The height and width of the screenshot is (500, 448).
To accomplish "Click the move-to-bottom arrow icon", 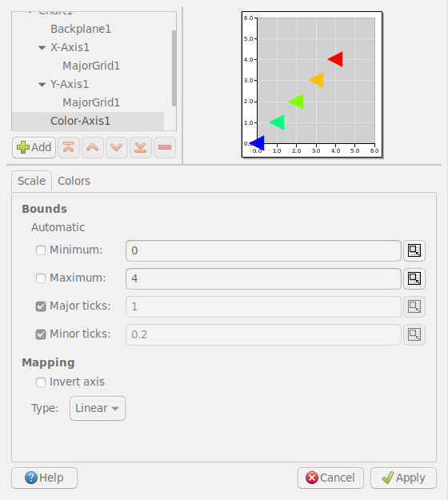I will click(x=141, y=147).
